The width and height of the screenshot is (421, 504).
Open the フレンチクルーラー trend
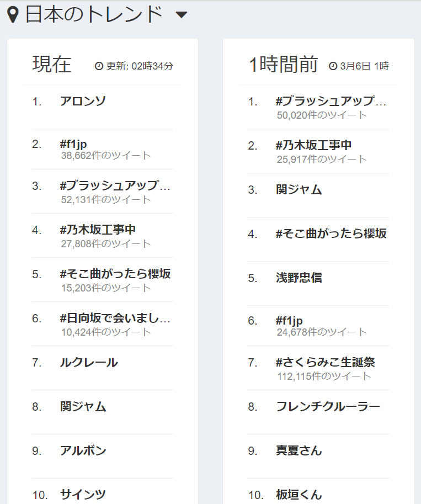[x=328, y=407]
